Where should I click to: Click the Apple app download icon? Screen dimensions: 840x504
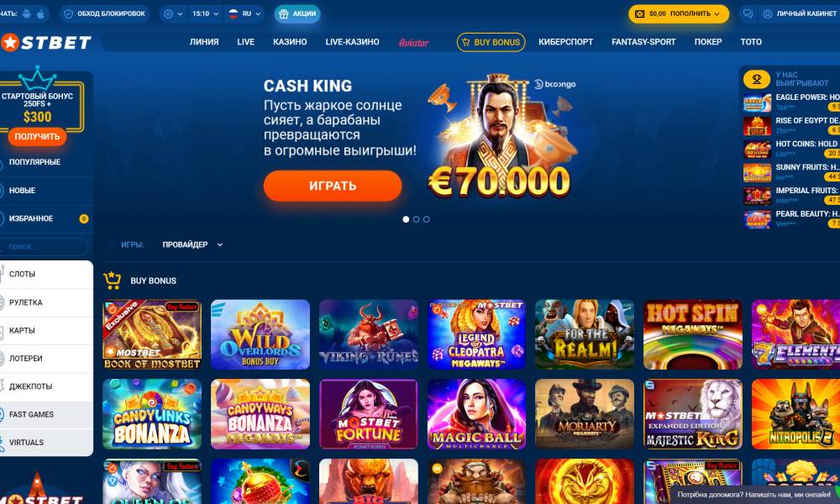(x=40, y=14)
